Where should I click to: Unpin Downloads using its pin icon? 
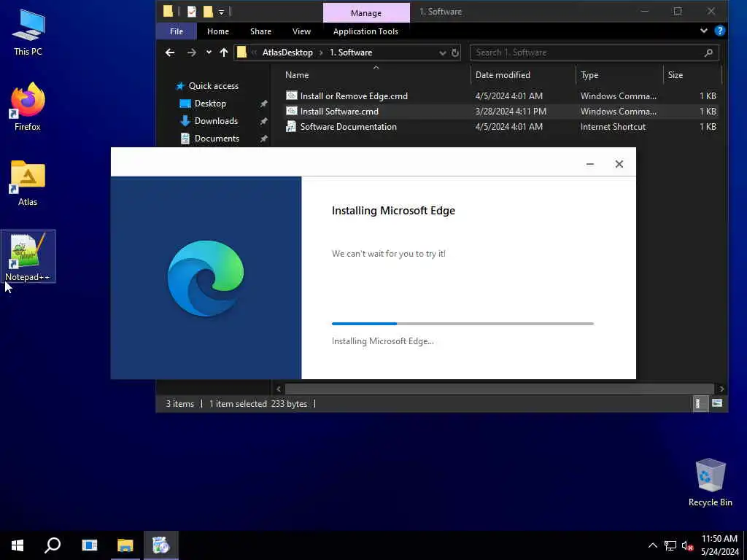click(x=263, y=122)
